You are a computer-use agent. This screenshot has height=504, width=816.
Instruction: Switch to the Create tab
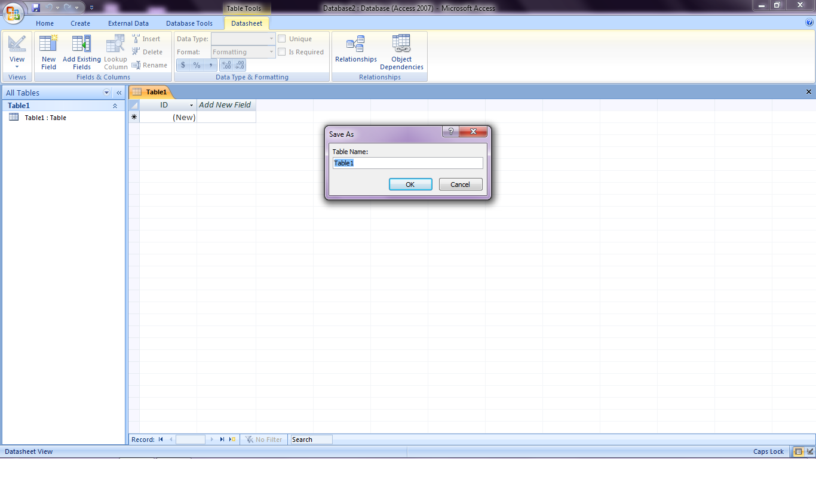point(80,23)
